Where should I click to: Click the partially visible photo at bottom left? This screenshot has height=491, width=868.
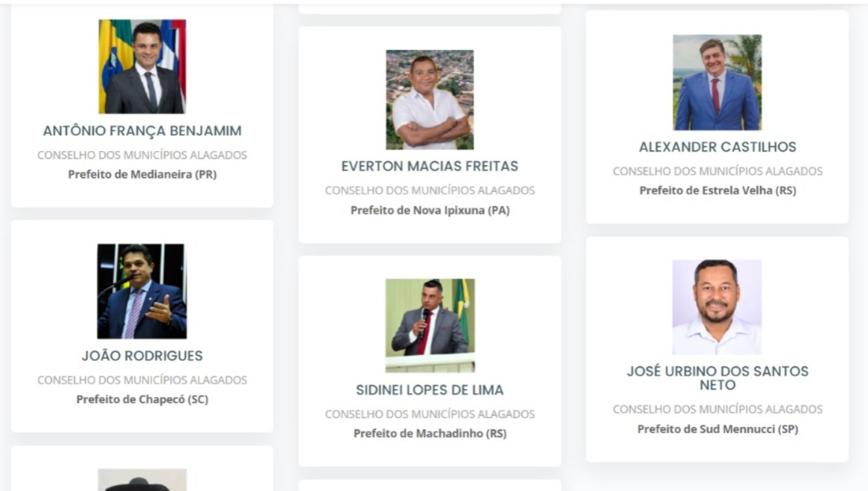tap(142, 480)
